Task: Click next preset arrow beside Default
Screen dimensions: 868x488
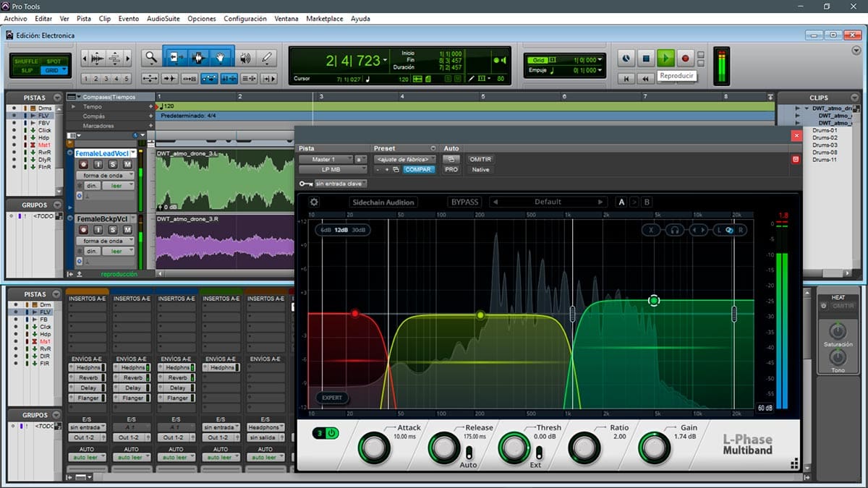Action: pyautogui.click(x=600, y=202)
